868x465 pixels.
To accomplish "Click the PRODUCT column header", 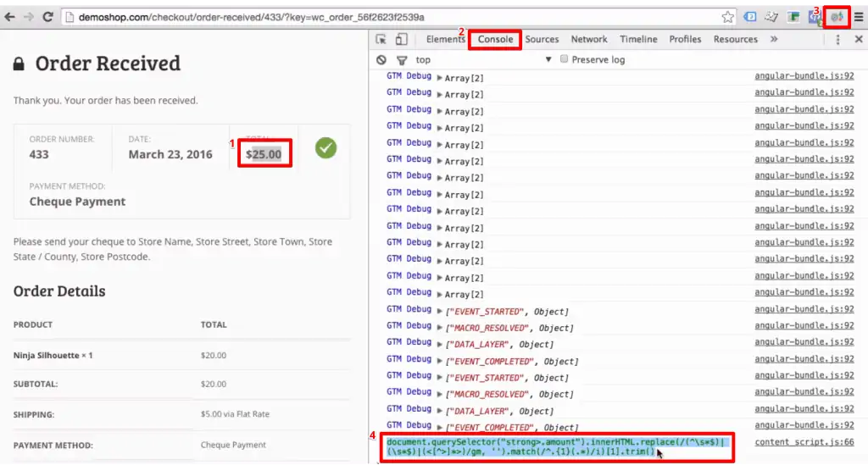I will (x=33, y=324).
